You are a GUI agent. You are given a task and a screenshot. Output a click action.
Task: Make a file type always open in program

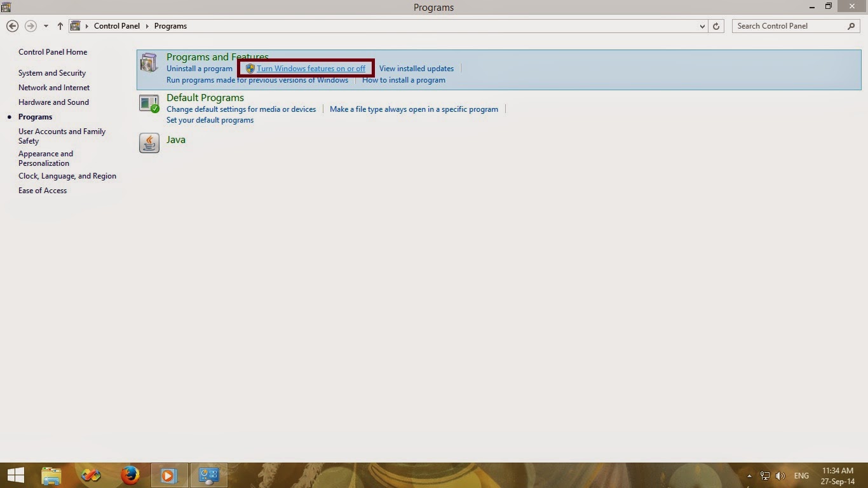coord(414,109)
